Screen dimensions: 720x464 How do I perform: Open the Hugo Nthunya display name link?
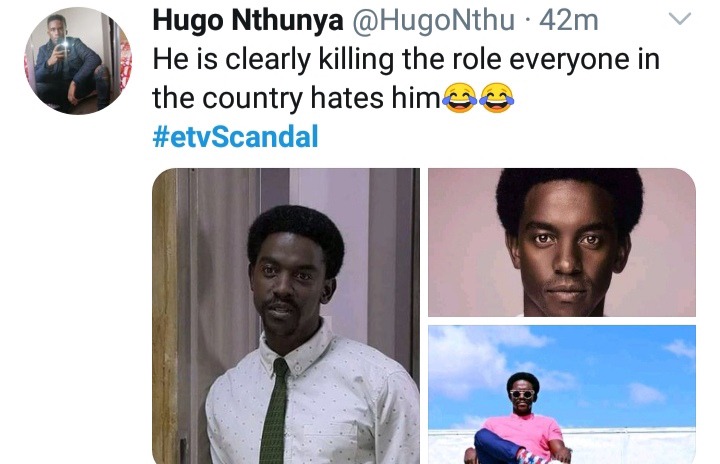pos(248,21)
